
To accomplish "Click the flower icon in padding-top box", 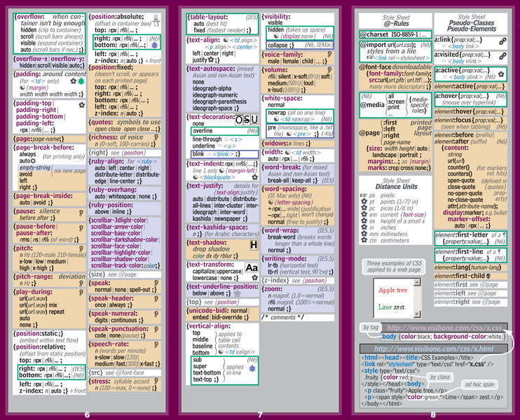I will [81, 105].
